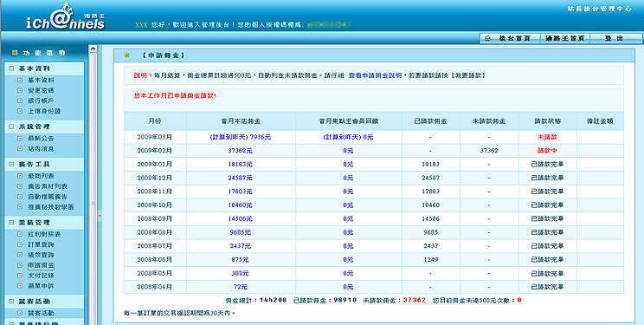
Task: Click the 當月集點王會員回饋 column header
Action: point(348,121)
